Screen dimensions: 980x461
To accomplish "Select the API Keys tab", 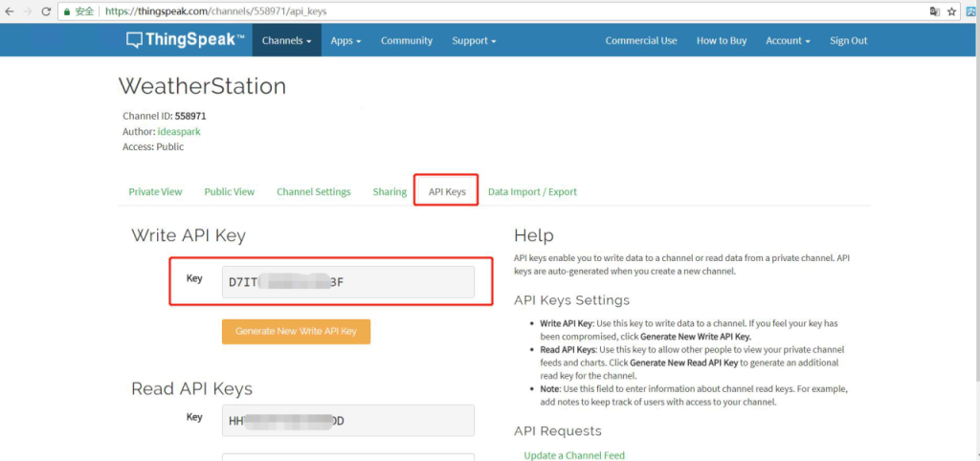I will click(x=447, y=192).
